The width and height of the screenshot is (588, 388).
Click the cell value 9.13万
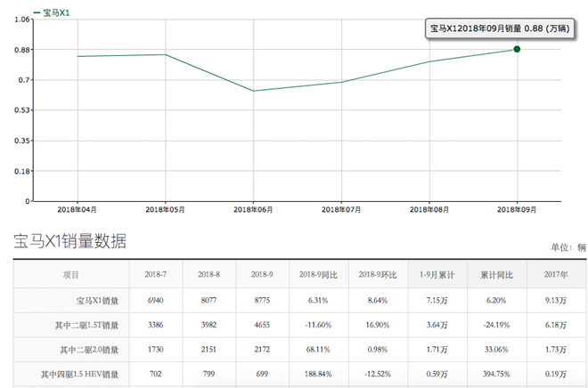click(x=556, y=301)
